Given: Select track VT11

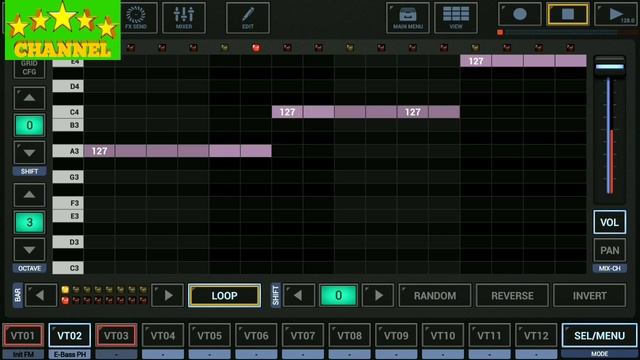Looking at the screenshot, I should pos(489,336).
